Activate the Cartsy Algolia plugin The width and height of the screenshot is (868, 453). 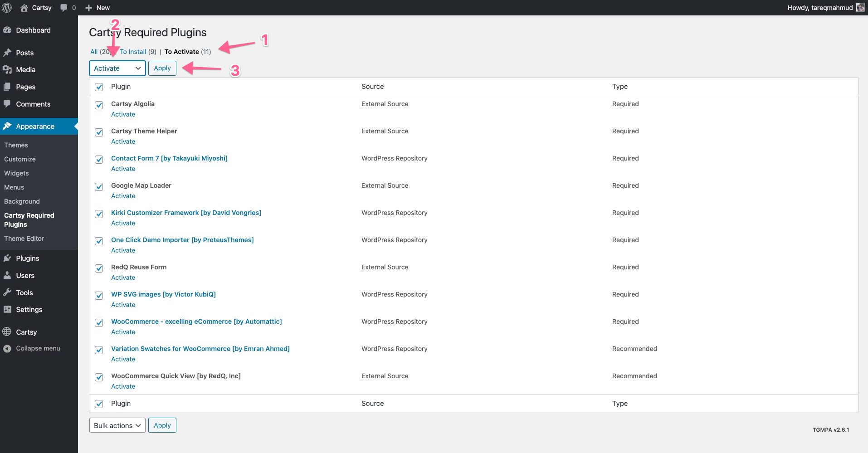123,114
